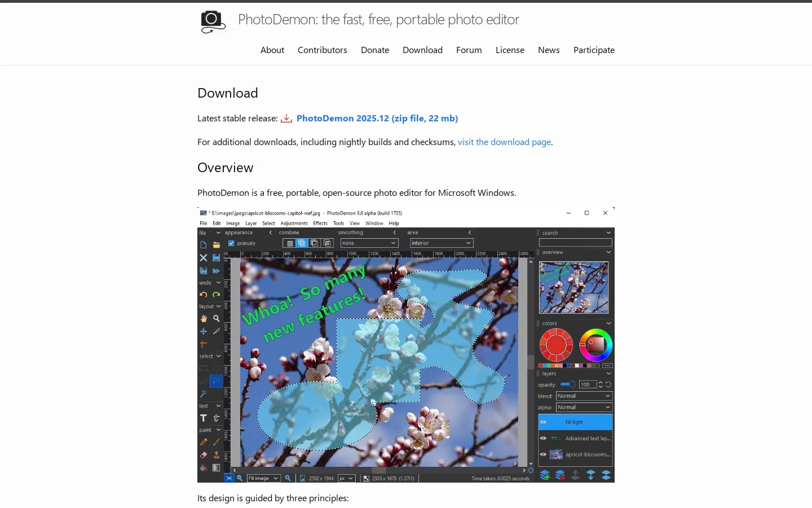The image size is (812, 508).
Task: Open the Fit image zoom dropdown
Action: tap(264, 478)
